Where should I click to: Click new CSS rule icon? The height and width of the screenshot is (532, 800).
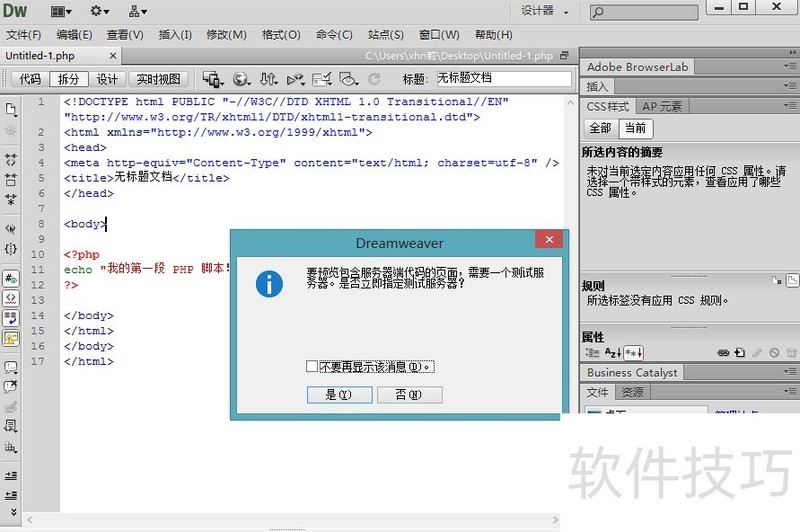tap(740, 352)
